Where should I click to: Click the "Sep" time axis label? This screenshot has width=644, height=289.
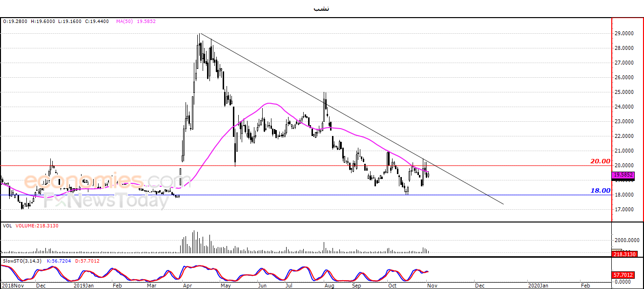point(357,285)
